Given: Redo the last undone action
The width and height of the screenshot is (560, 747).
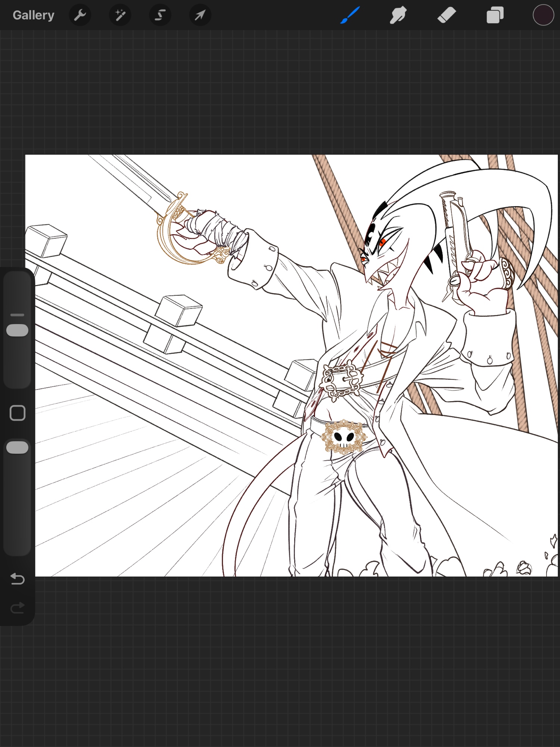Looking at the screenshot, I should [x=18, y=608].
